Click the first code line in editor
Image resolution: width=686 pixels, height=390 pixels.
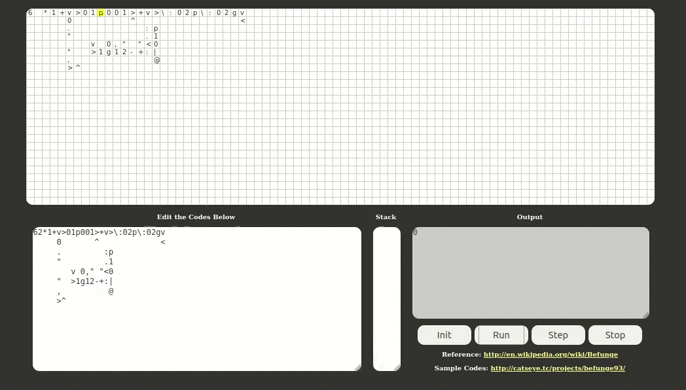click(x=99, y=232)
